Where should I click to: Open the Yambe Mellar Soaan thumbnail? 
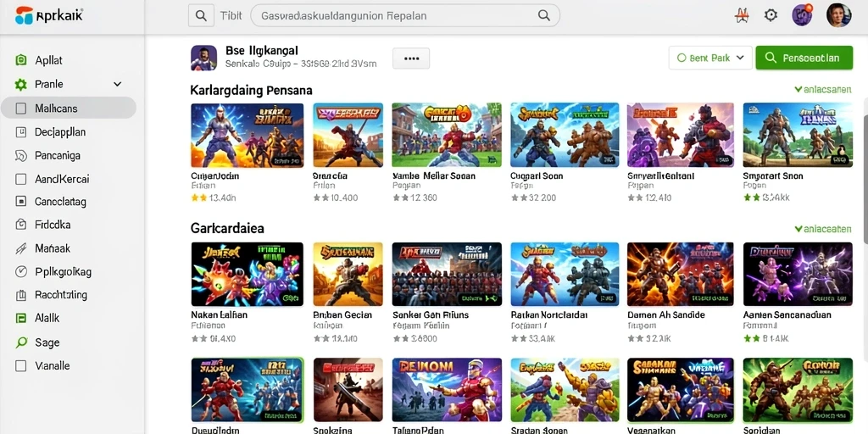[447, 135]
